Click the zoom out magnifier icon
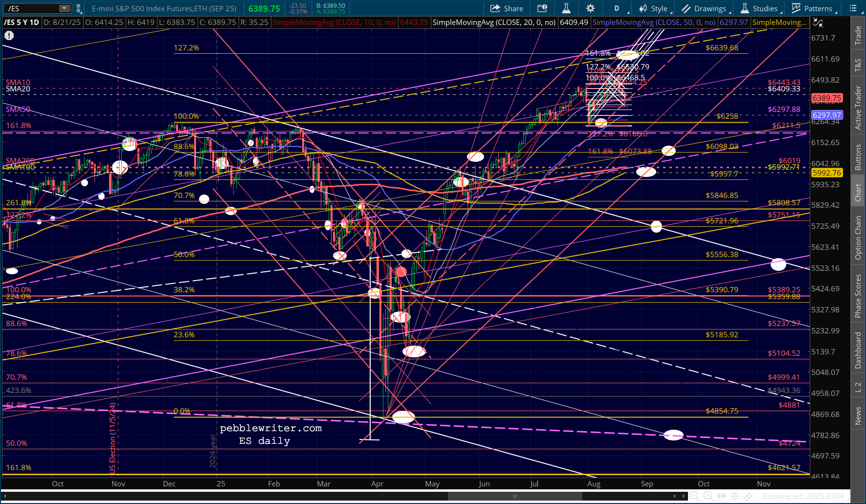 click(x=694, y=496)
